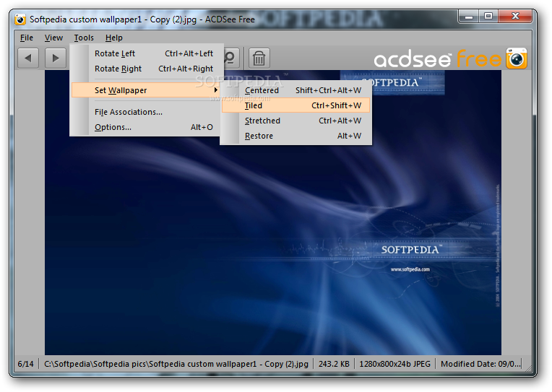Image resolution: width=552 pixels, height=392 pixels.
Task: Click the partially hidden zoom magnifier icon
Action: pos(232,58)
